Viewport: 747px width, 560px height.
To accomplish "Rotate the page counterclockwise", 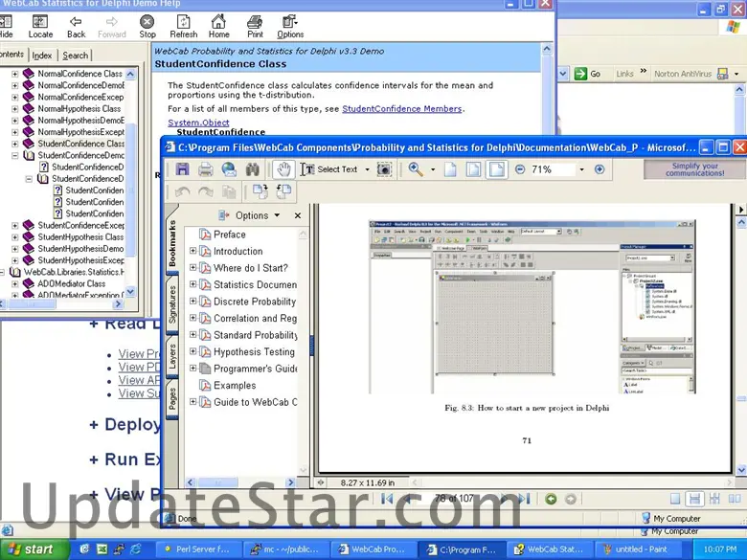I will [x=283, y=191].
